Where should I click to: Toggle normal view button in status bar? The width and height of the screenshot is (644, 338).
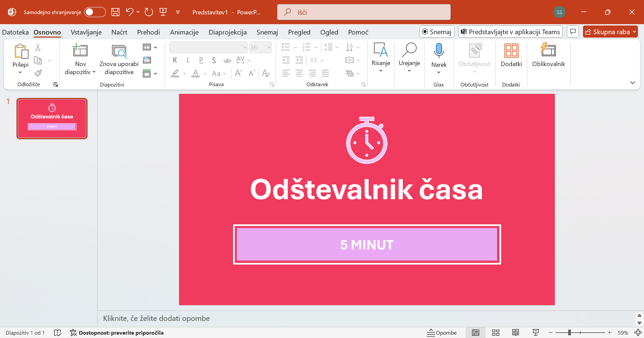pyautogui.click(x=475, y=333)
